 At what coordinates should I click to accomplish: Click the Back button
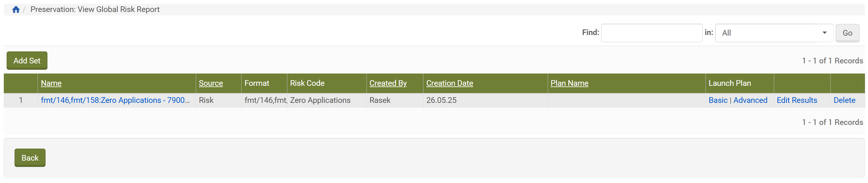[30, 158]
